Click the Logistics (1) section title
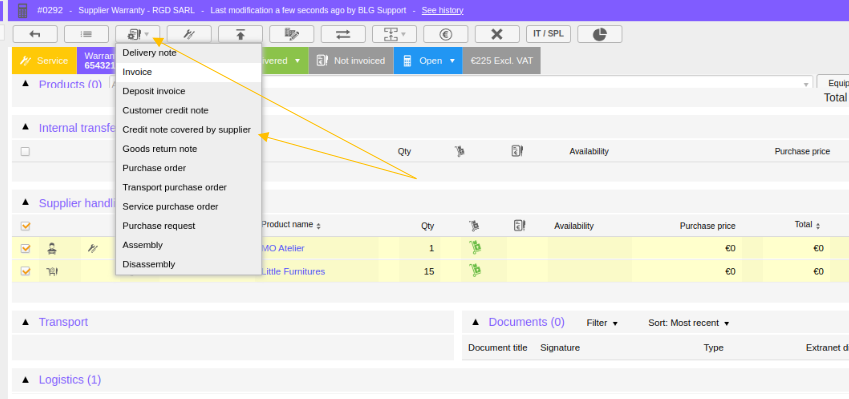 (x=70, y=380)
